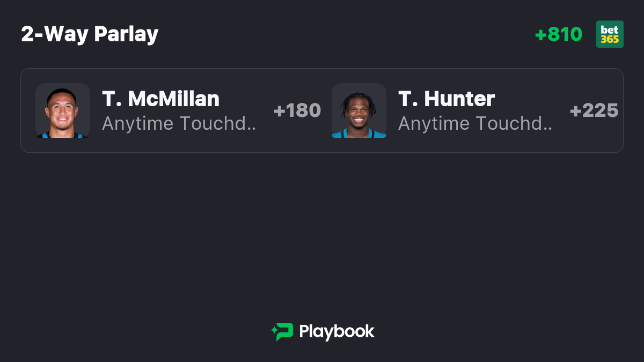Click the T. Hunter player name
This screenshot has width=644, height=362.
pos(447,99)
